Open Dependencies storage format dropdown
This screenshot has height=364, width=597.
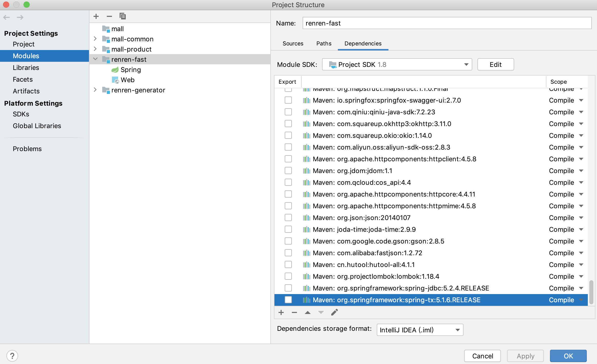point(420,330)
